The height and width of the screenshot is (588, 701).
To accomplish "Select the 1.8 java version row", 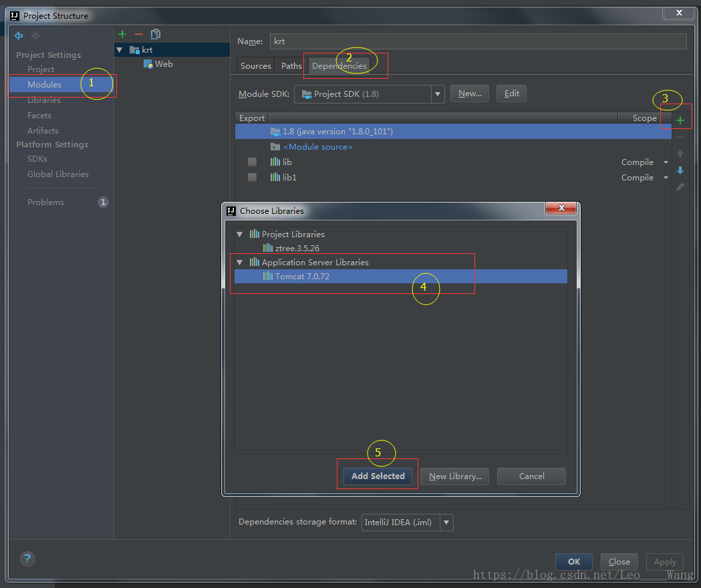I will [x=453, y=132].
